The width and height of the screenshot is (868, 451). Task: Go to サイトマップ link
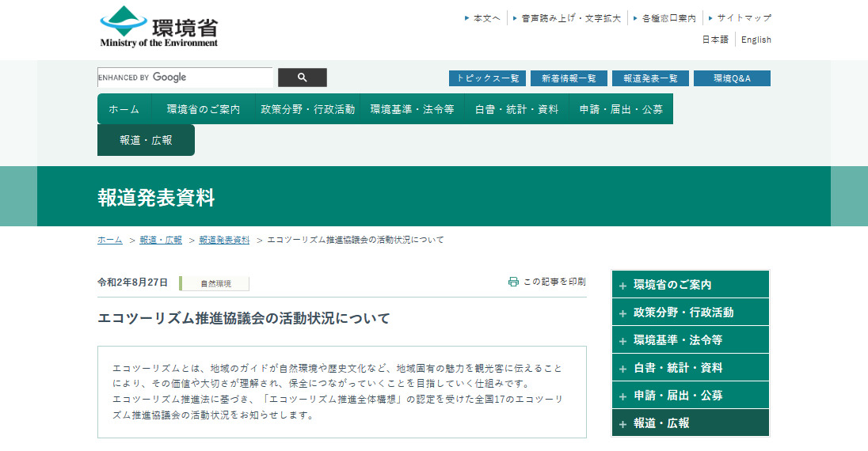744,17
